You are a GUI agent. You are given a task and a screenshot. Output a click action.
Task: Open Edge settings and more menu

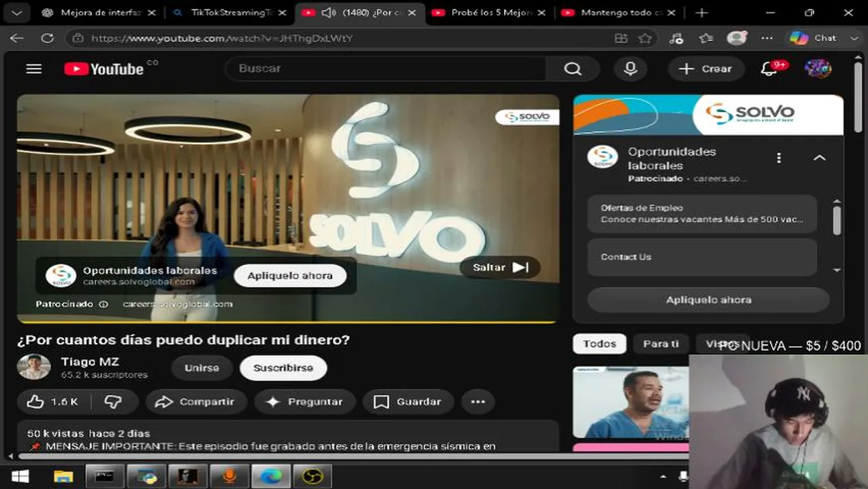point(767,38)
